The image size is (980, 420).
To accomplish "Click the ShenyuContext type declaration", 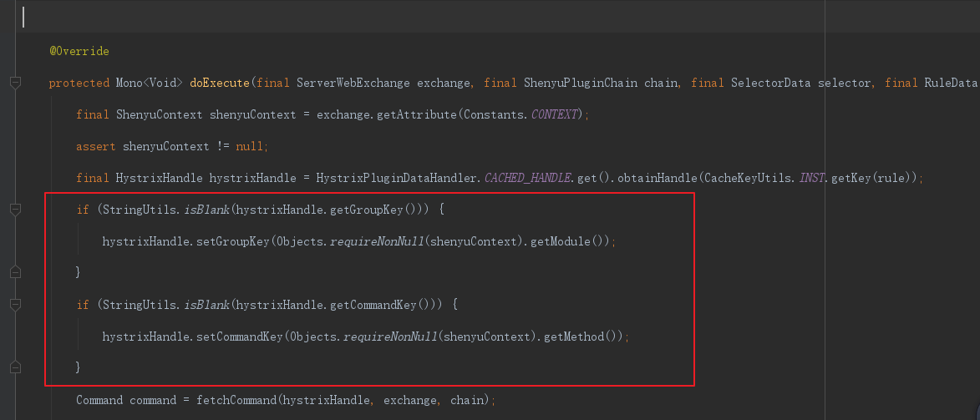I will (160, 114).
